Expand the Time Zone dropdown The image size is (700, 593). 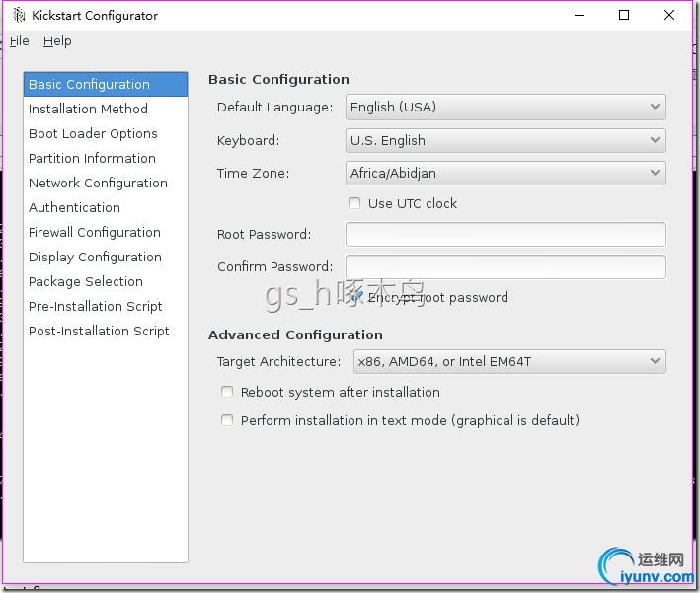(506, 173)
